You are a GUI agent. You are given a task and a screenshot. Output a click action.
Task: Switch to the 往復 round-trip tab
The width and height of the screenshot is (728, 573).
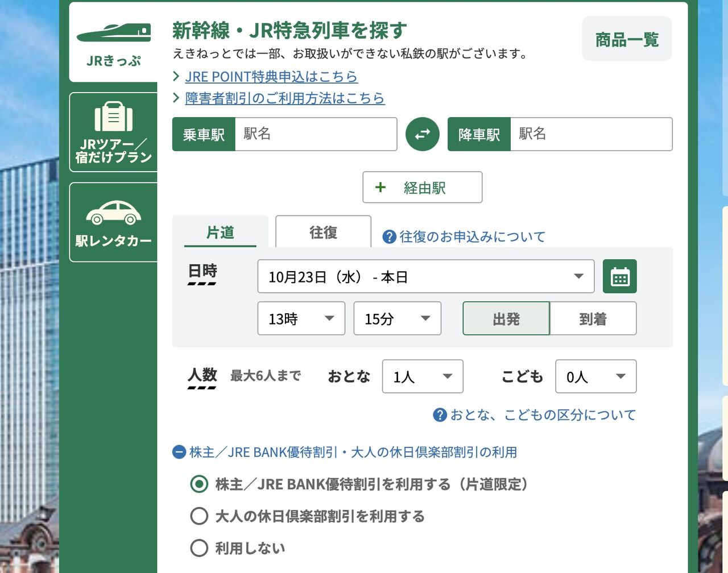coord(324,232)
